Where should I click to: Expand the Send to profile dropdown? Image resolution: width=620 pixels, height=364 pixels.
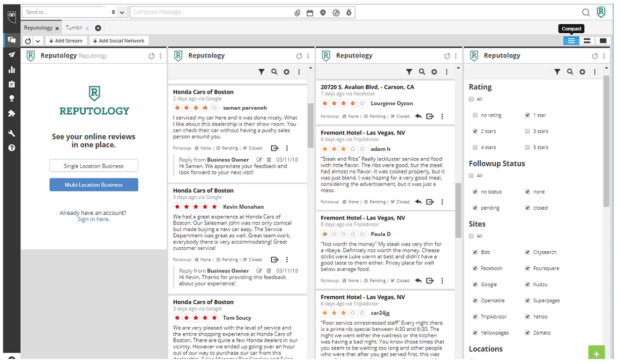pyautogui.click(x=122, y=12)
